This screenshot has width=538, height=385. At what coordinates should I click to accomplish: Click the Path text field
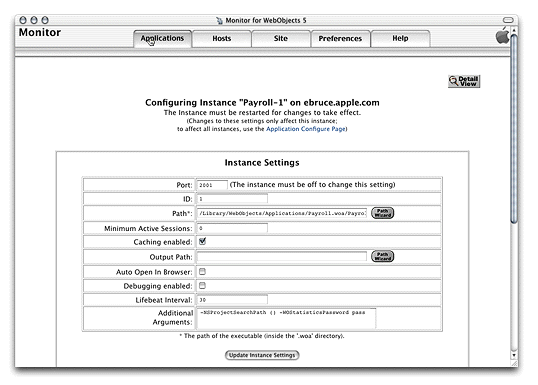pyautogui.click(x=282, y=213)
